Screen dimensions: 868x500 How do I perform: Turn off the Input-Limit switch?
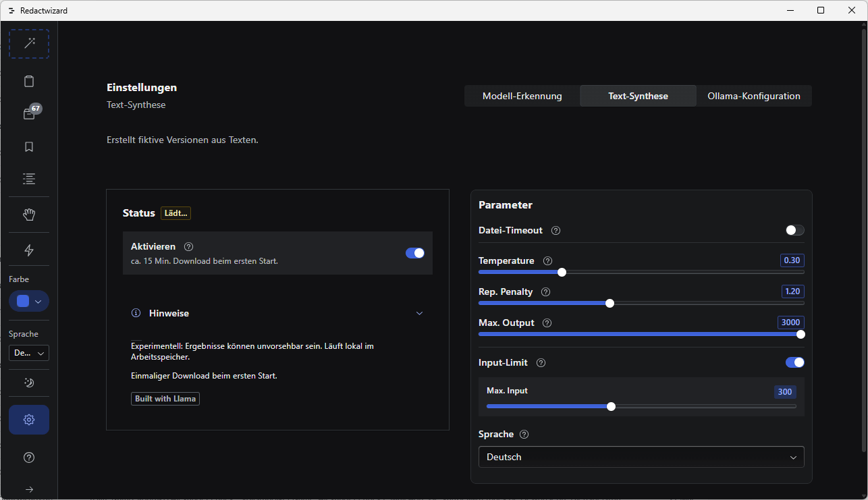(x=795, y=363)
